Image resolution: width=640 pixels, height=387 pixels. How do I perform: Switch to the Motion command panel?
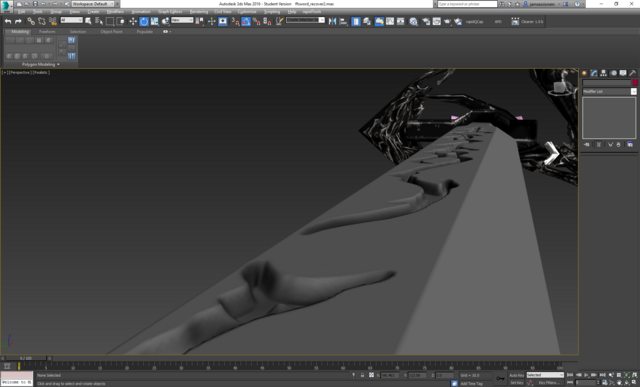[613, 73]
